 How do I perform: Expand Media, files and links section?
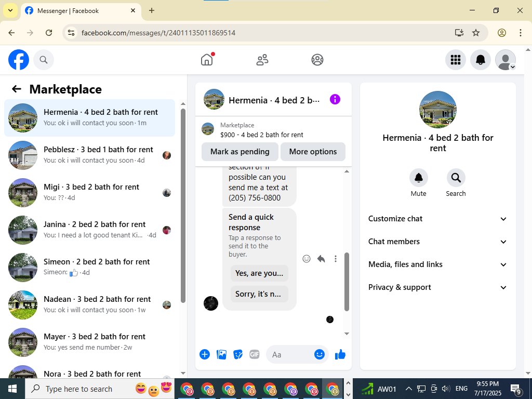(437, 264)
